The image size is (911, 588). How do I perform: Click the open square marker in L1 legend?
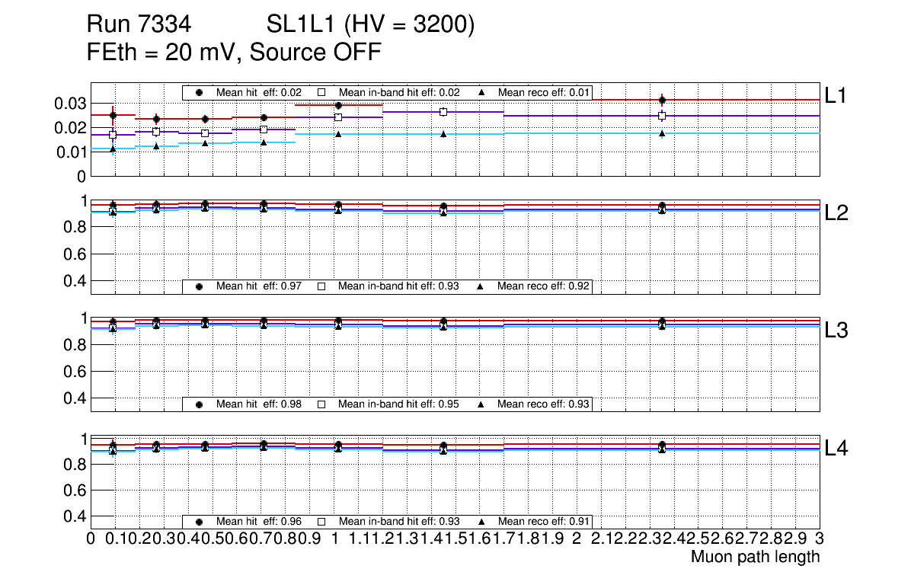coord(321,92)
